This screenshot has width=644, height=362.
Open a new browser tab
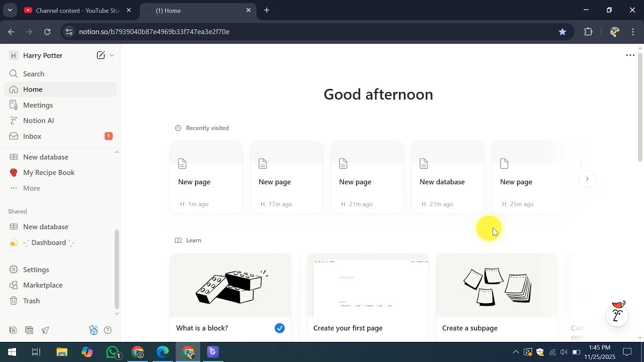click(x=267, y=10)
